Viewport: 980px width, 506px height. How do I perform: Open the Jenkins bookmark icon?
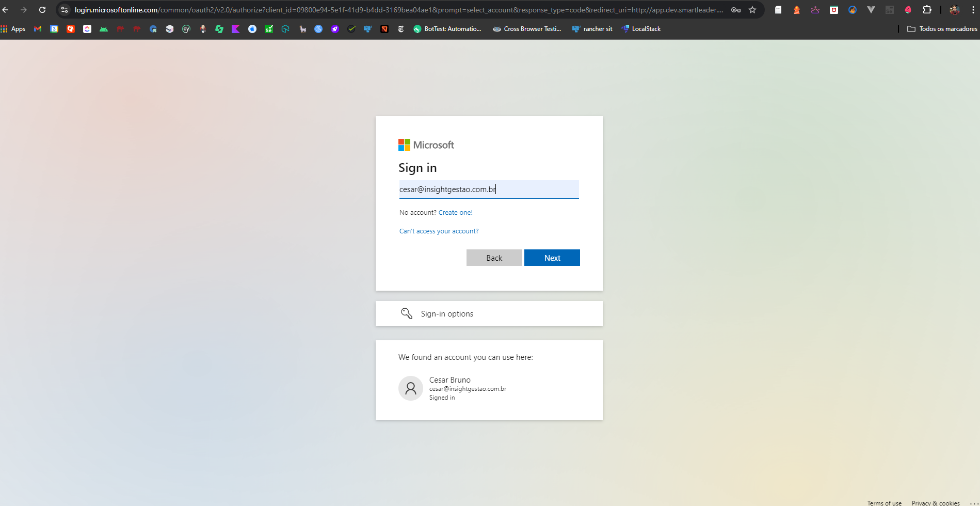click(203, 29)
